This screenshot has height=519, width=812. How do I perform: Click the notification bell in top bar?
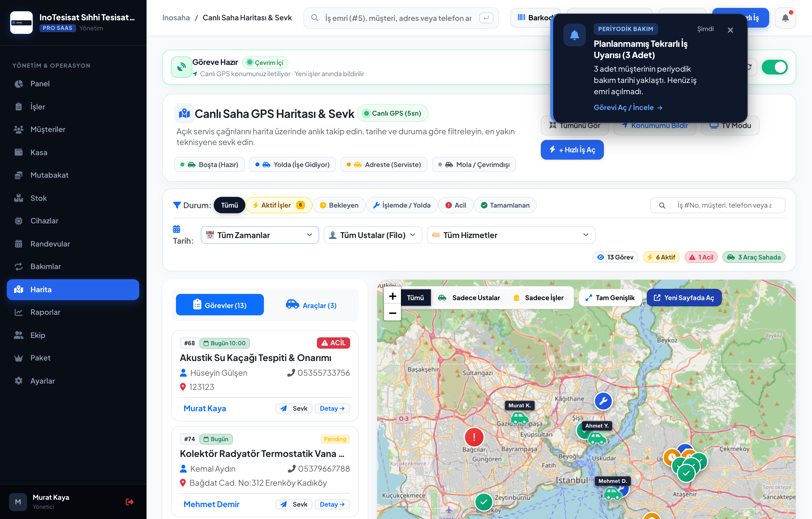tap(785, 18)
